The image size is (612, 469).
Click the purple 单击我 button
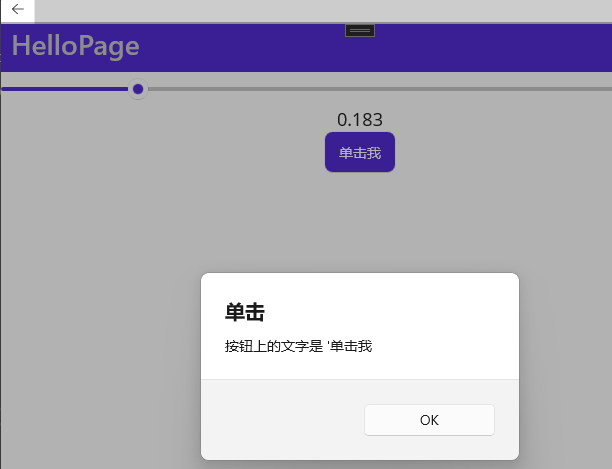[x=360, y=152]
